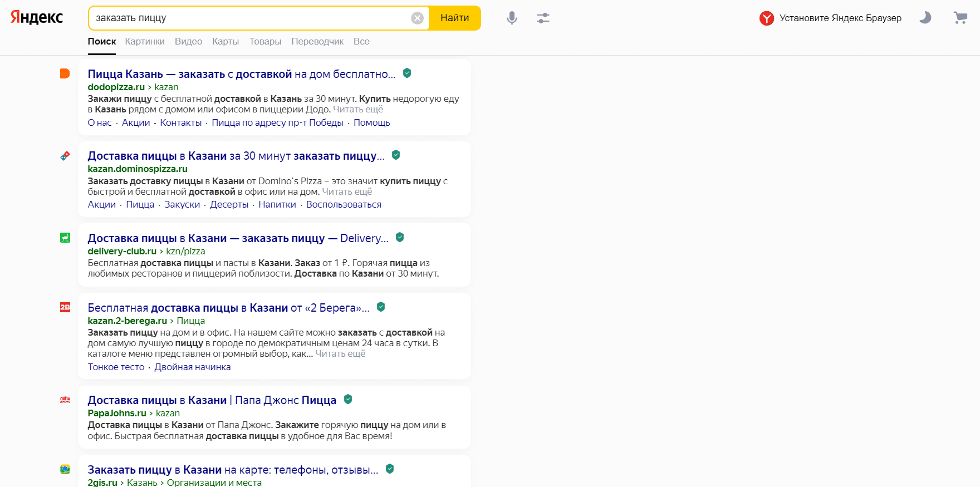Open 'Пицца по адресу пр-т Победы' sitelink
Viewport: 980px width, 487px height.
pos(277,122)
